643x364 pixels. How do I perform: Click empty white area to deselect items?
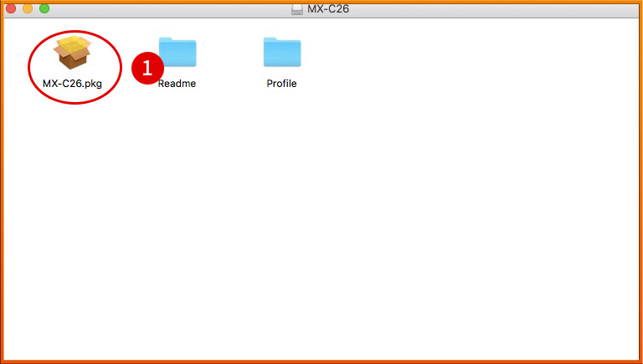377,234
